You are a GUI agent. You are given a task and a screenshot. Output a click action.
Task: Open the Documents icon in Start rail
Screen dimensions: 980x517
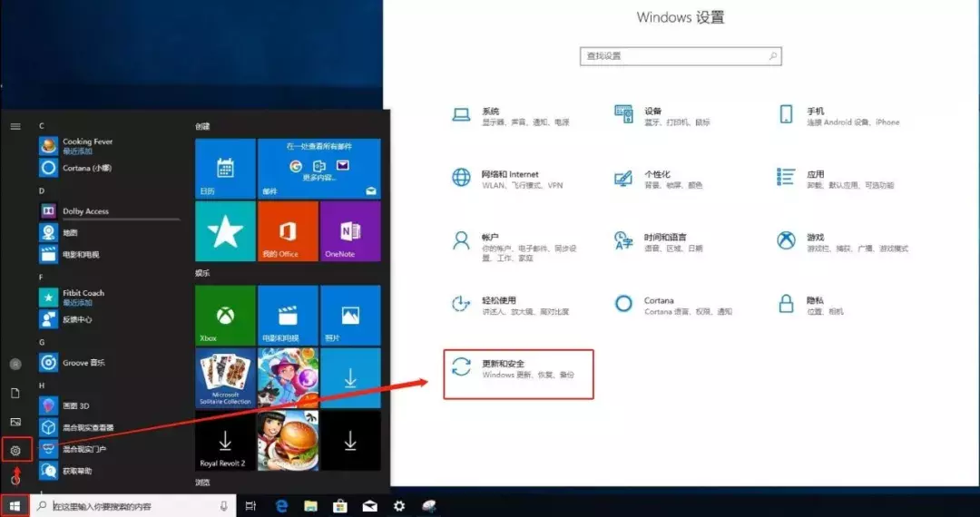click(15, 393)
